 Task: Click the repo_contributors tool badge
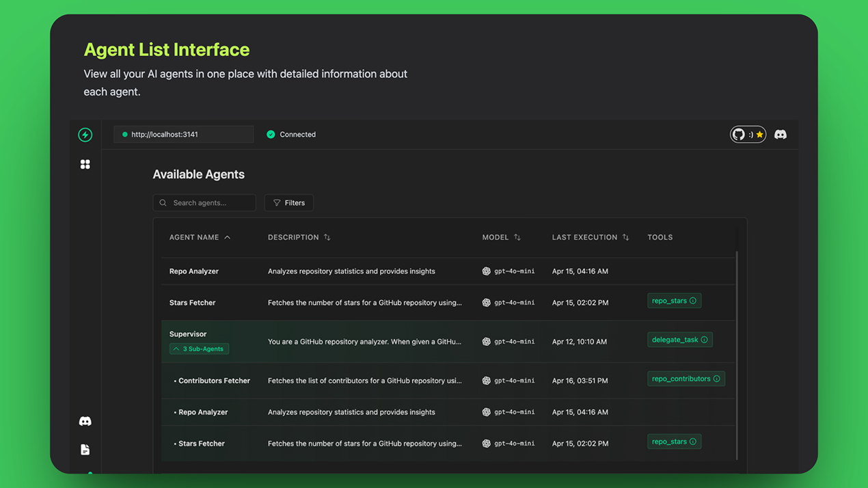tap(686, 379)
